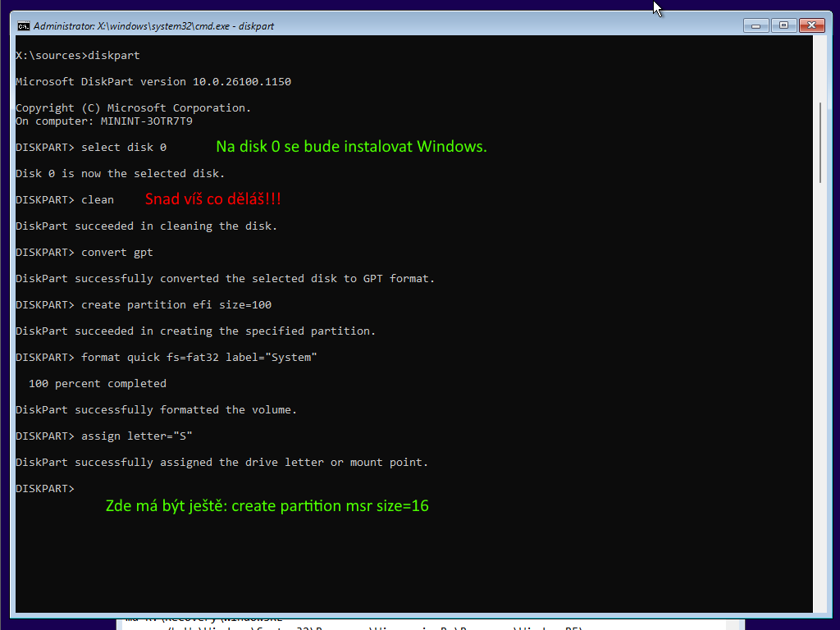The height and width of the screenshot is (630, 840).
Task: Click 'create partition efi size=100' command
Action: coord(176,304)
